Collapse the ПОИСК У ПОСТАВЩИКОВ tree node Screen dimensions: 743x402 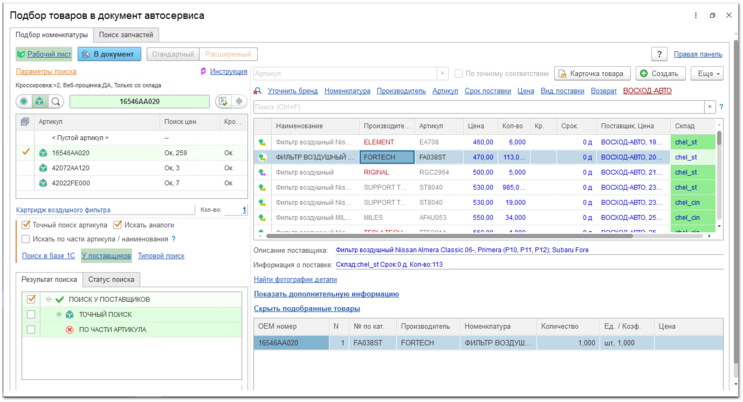coord(49,300)
